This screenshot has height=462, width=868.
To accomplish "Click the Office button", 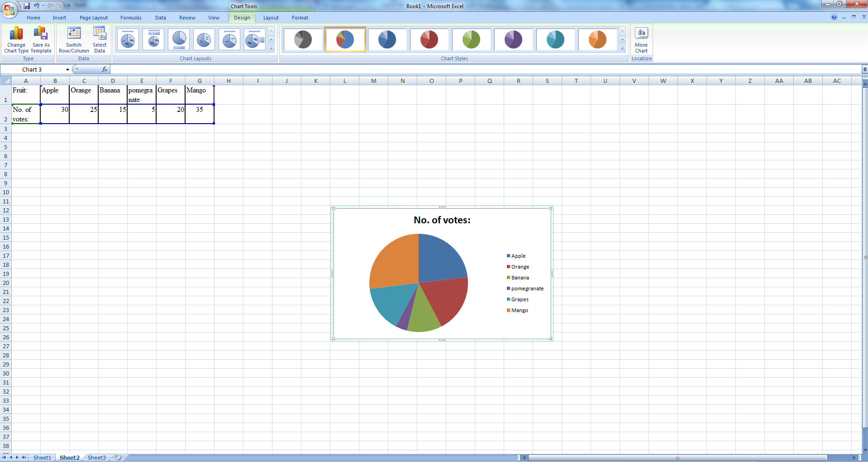I will coord(9,9).
